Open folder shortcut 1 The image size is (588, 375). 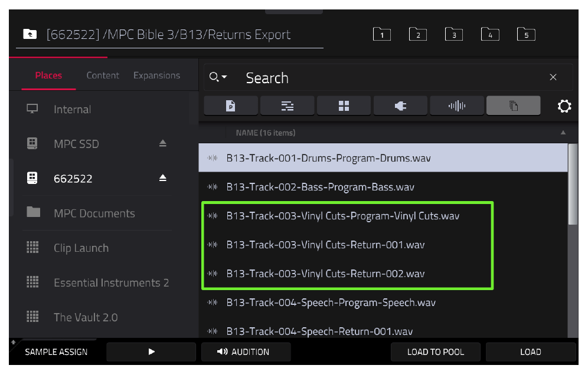[382, 34]
